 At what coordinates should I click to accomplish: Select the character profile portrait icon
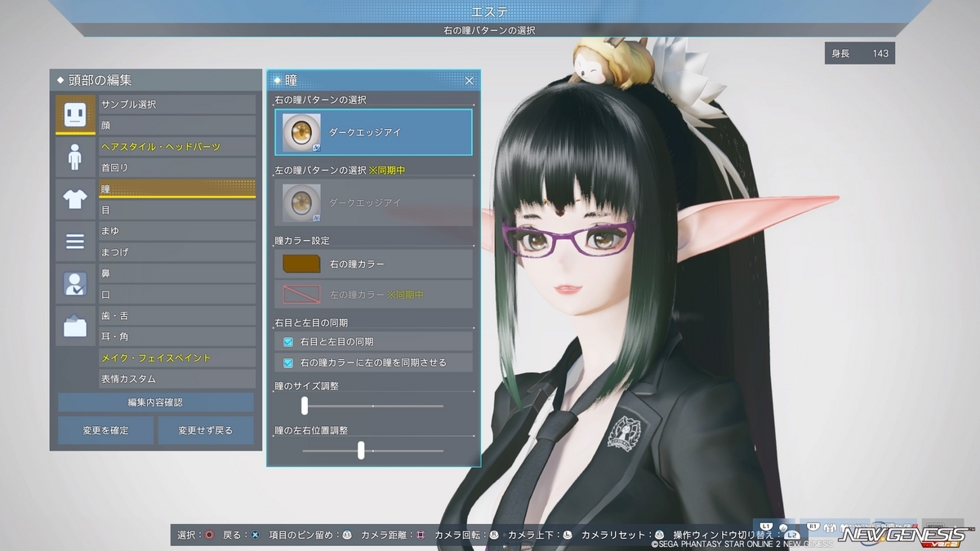click(x=75, y=283)
